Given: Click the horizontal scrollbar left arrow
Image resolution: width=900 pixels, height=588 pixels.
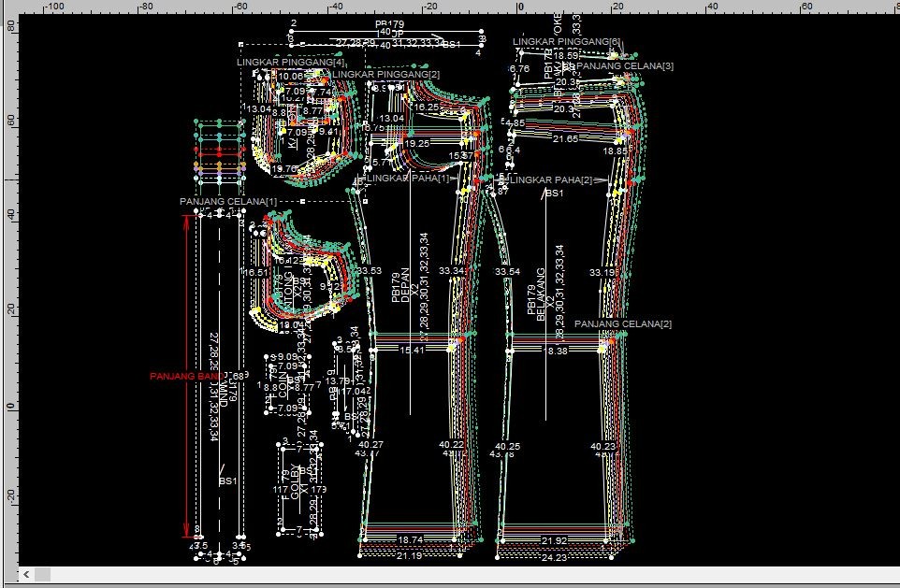Looking at the screenshot, I should tap(26, 573).
